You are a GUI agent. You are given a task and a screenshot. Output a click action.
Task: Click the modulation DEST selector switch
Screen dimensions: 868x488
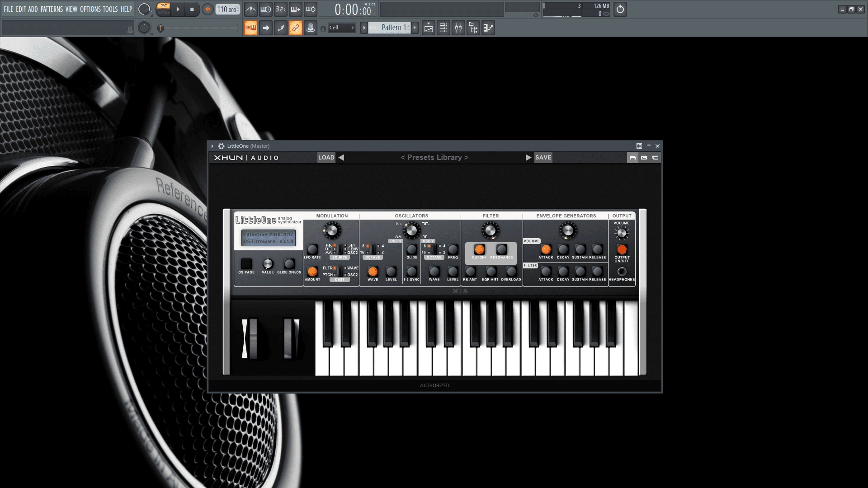(340, 271)
